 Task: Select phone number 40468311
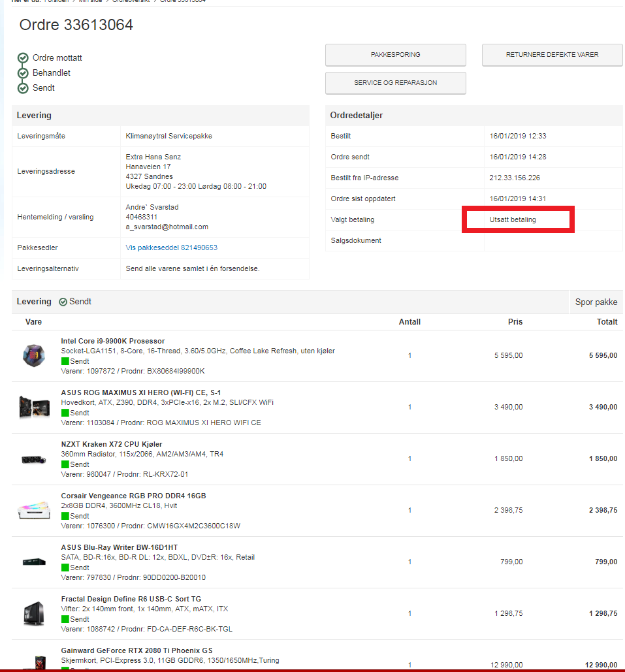pyautogui.click(x=142, y=217)
